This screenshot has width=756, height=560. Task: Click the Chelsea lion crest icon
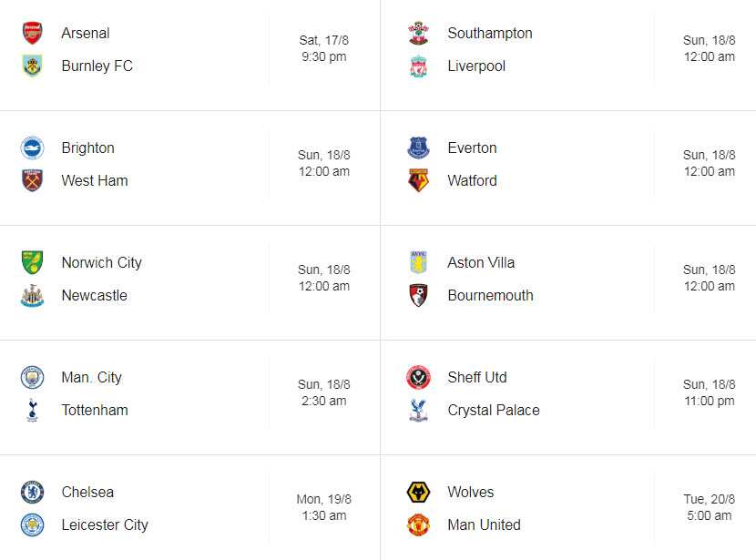pyautogui.click(x=32, y=492)
